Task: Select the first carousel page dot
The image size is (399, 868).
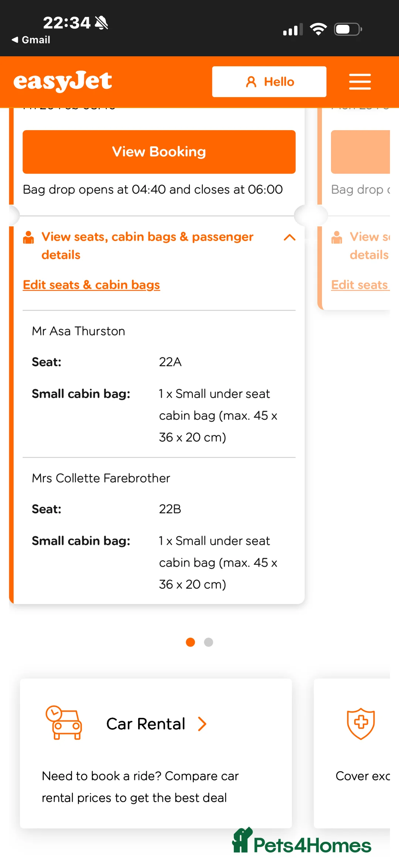Action: click(190, 642)
